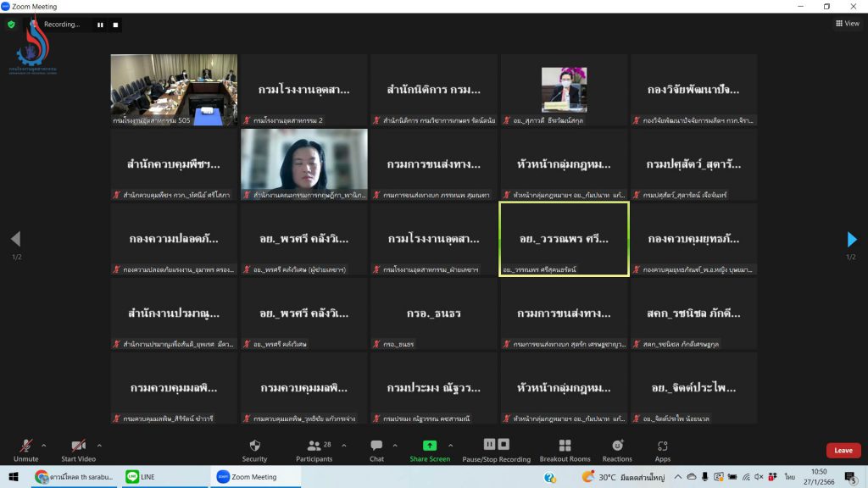Screen dimensions: 868x488
Task: Click the green Share Screen icon
Action: coord(430,446)
